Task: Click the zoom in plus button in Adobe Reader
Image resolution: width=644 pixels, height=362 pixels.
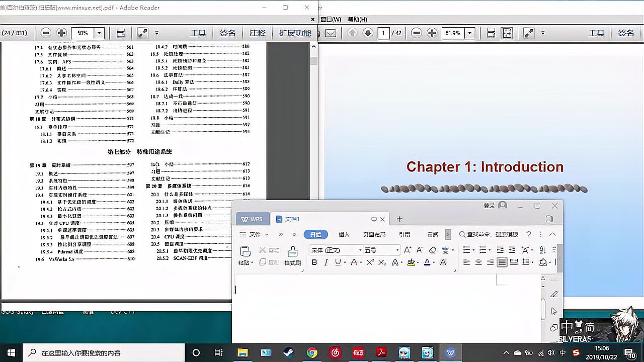Action: pos(61,32)
